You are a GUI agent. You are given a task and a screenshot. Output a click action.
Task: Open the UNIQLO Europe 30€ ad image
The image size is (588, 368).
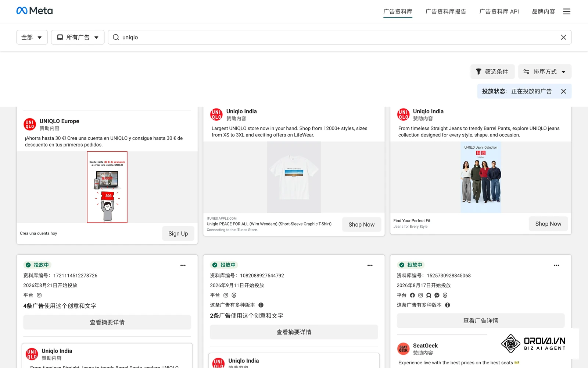(x=107, y=187)
